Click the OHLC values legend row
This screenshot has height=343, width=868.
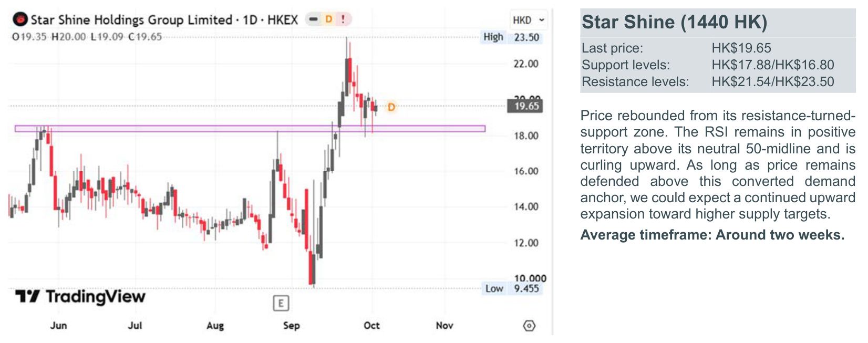tap(87, 37)
